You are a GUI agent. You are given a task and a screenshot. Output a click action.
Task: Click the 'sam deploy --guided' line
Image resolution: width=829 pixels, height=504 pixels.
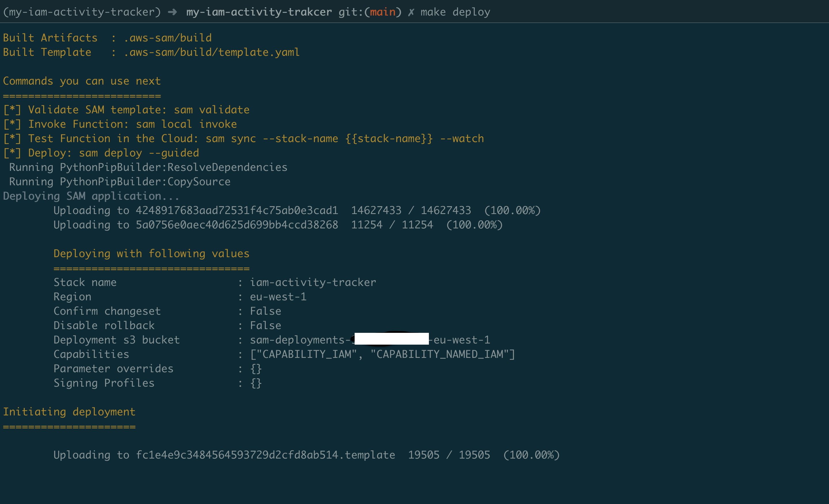[101, 153]
